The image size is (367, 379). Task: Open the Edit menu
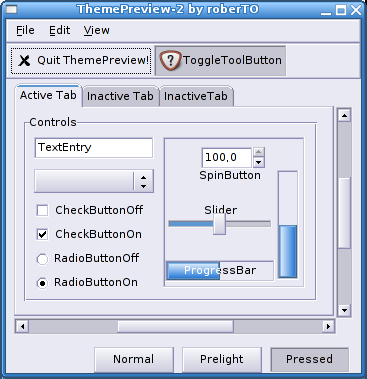click(x=60, y=30)
